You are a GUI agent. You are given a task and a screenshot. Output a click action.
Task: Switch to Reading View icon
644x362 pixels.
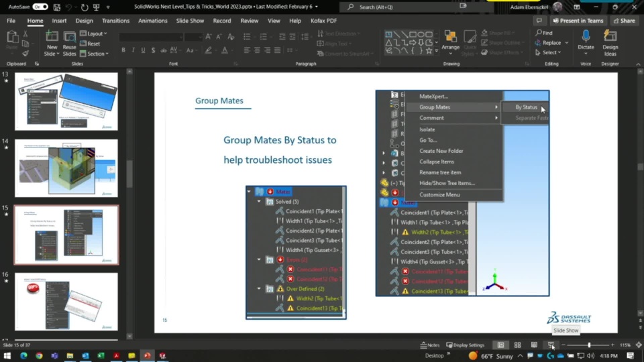(534, 345)
